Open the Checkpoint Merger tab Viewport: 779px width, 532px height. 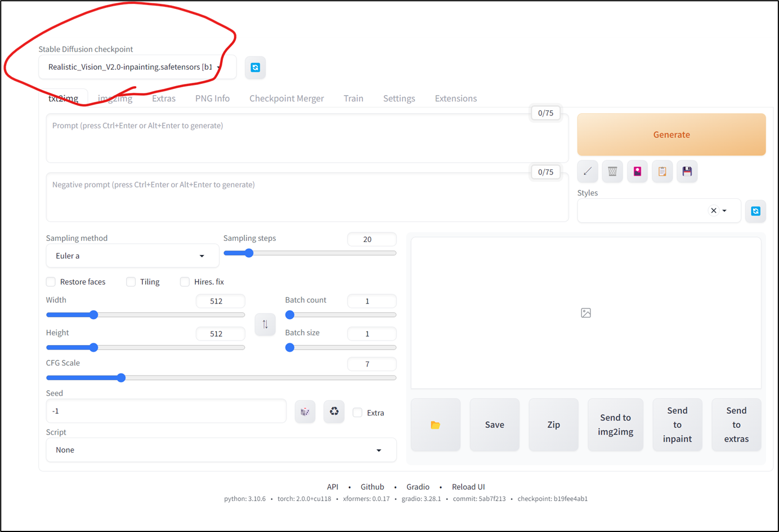point(286,98)
